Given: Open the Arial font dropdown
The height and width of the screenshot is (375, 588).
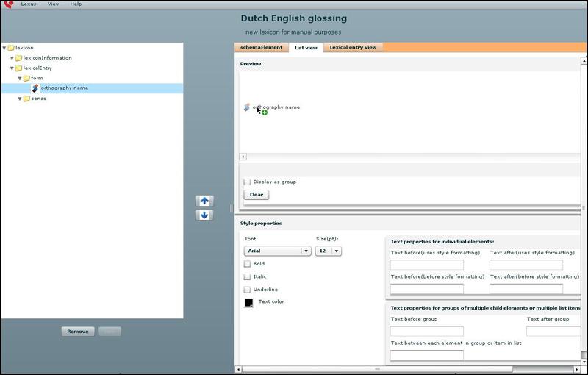Looking at the screenshot, I should [277, 251].
